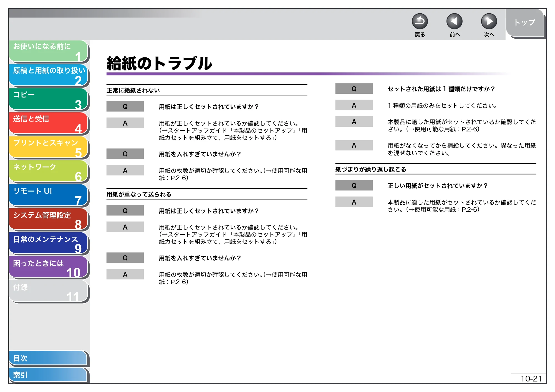Click question 正しい用紙がセットされていますか？
This screenshot has height=392, width=555.
pos(438,186)
